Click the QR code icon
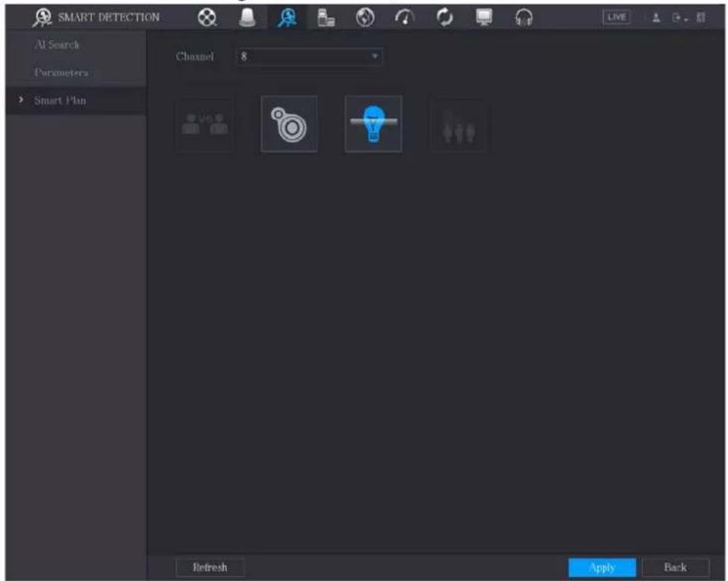 click(x=701, y=18)
